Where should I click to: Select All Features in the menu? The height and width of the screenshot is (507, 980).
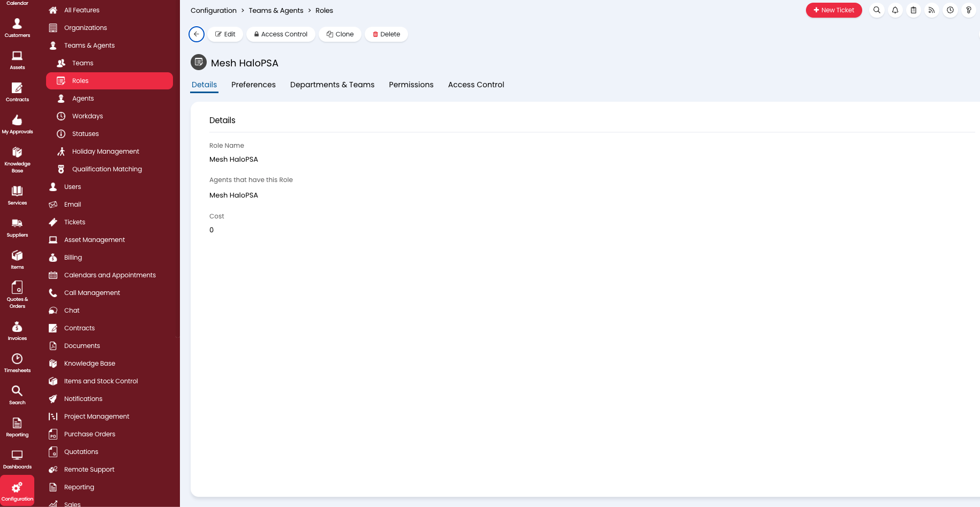pos(110,10)
